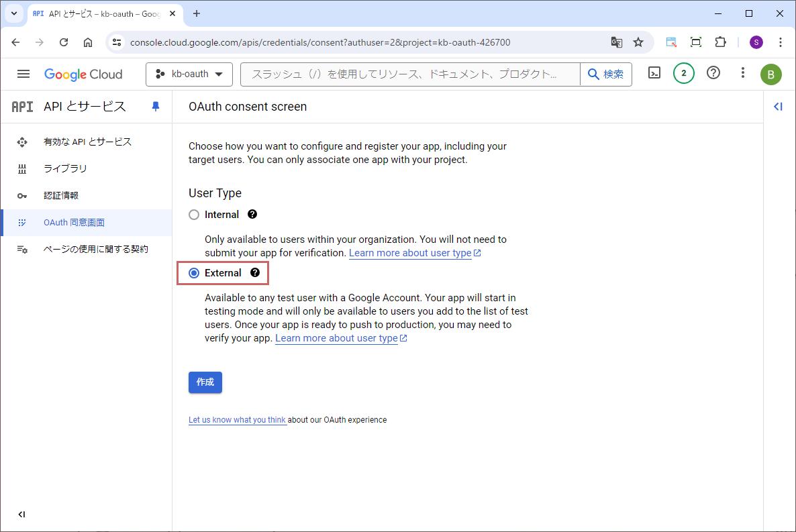
Task: Expand the right side info panel
Action: tap(779, 107)
